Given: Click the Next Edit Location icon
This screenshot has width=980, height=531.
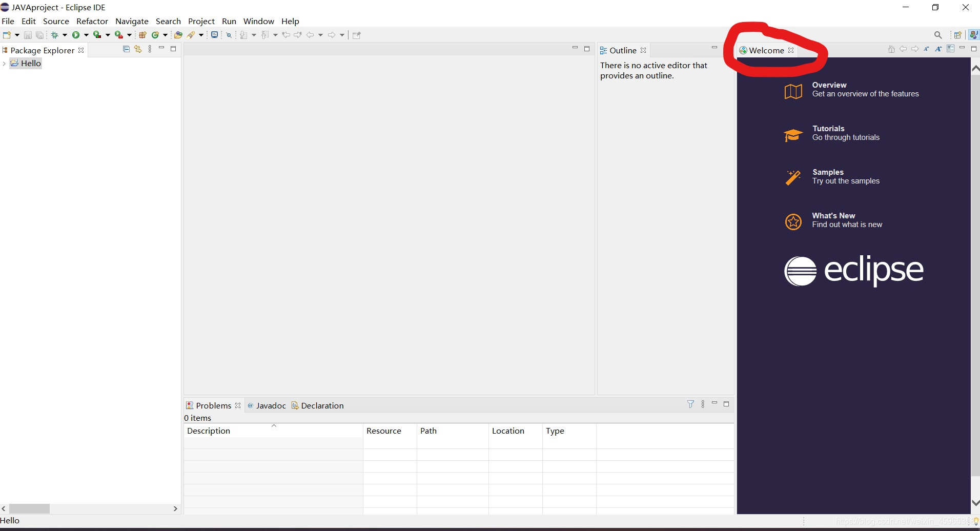Looking at the screenshot, I should coord(298,35).
